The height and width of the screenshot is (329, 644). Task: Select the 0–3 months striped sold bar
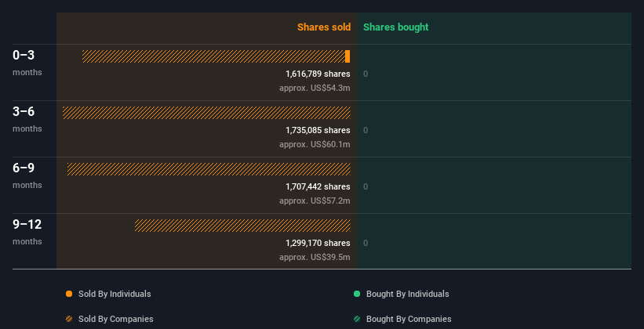point(213,56)
